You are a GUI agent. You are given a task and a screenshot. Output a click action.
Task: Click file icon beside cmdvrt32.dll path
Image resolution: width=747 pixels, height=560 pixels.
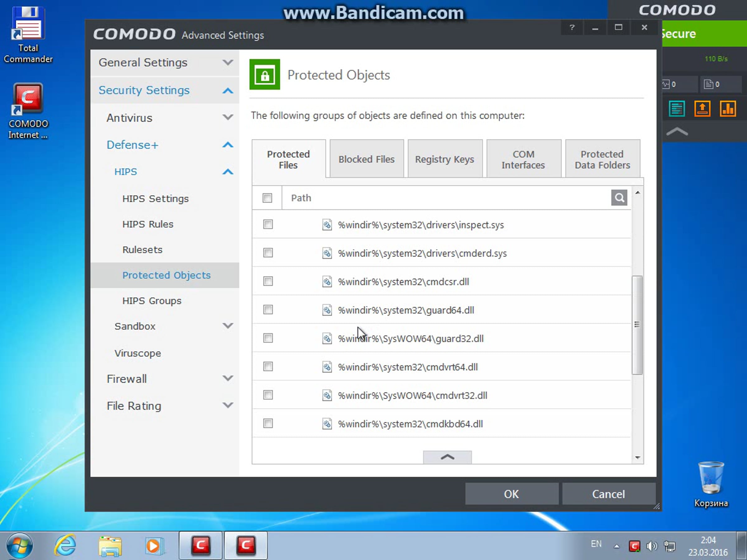point(327,395)
